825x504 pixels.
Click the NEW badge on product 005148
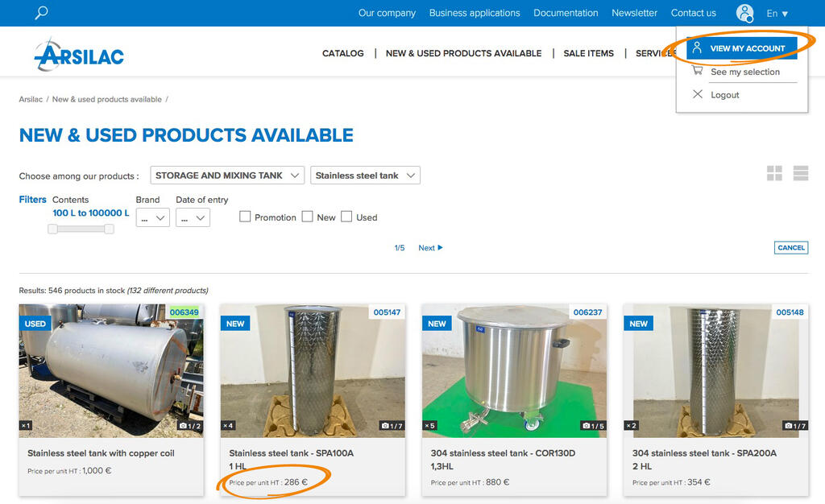click(x=638, y=324)
